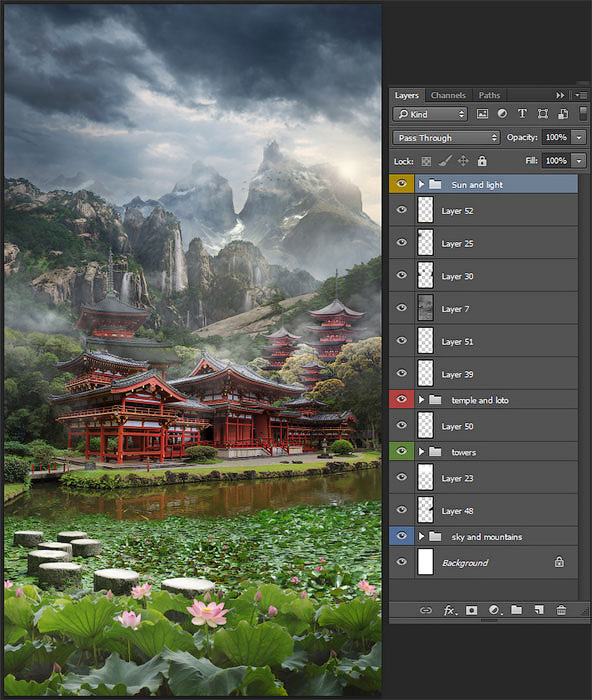Expand the towers group arrow

point(421,452)
